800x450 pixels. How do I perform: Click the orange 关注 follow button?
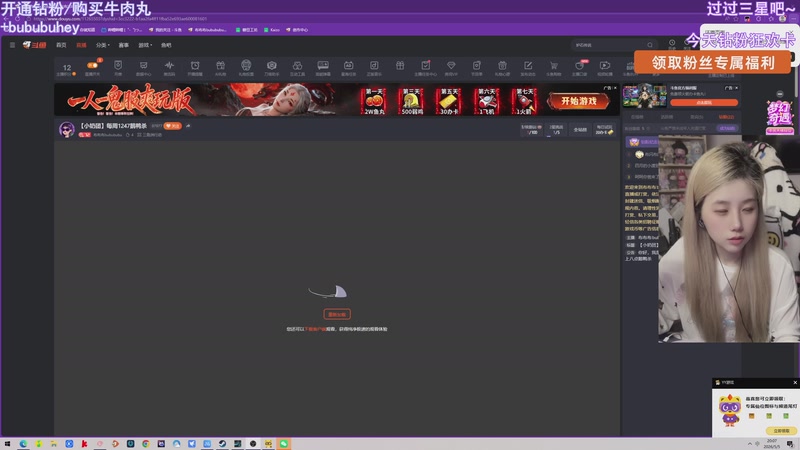(172, 126)
